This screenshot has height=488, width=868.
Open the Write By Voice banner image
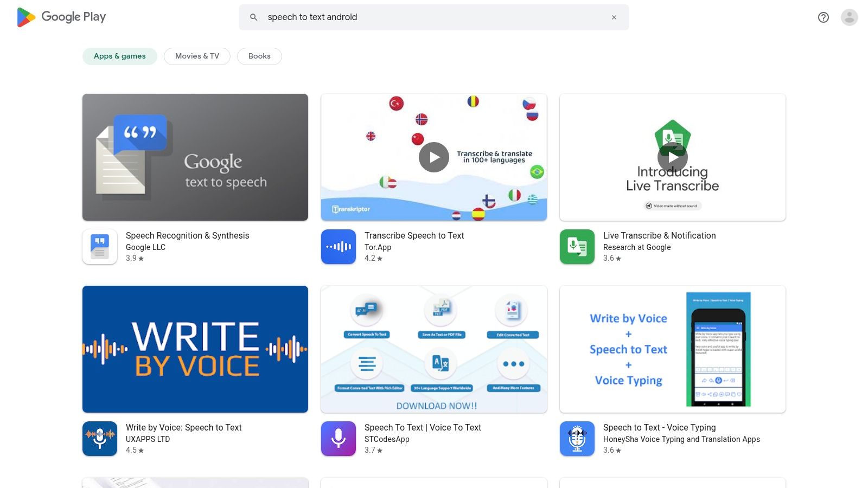point(195,349)
